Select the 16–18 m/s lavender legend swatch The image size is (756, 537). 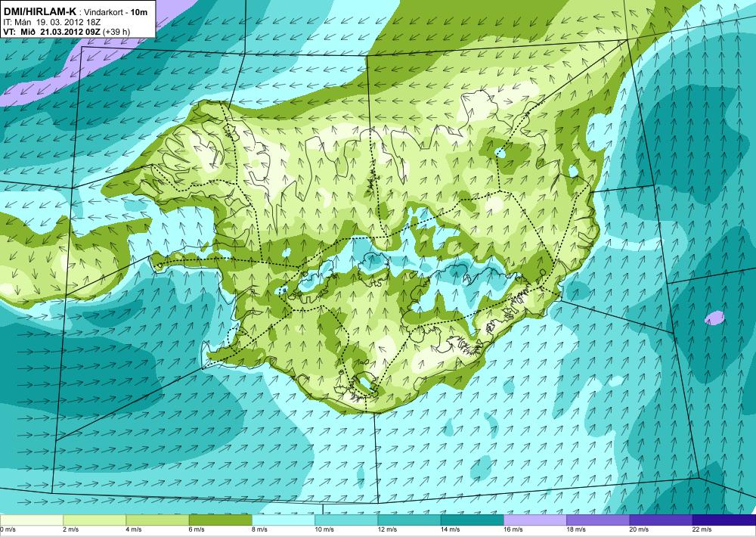click(535, 520)
